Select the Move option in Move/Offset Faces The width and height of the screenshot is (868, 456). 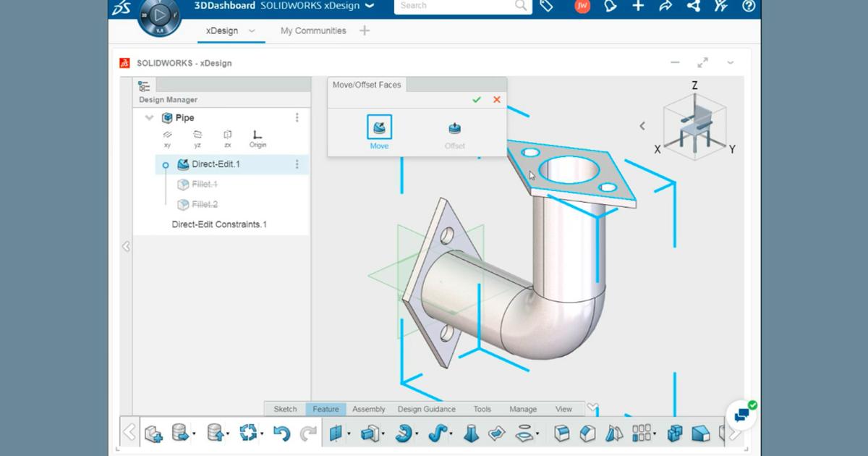tap(379, 128)
